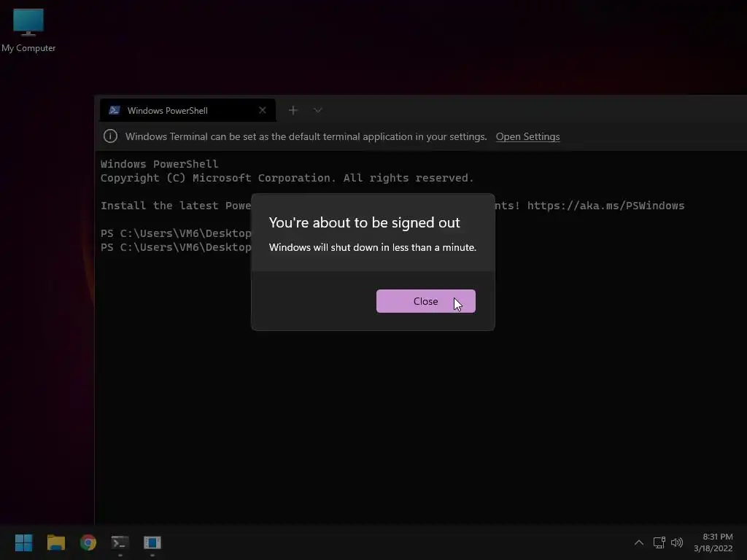This screenshot has width=747, height=560.
Task: Close the sign-out warning dialog
Action: click(x=425, y=301)
